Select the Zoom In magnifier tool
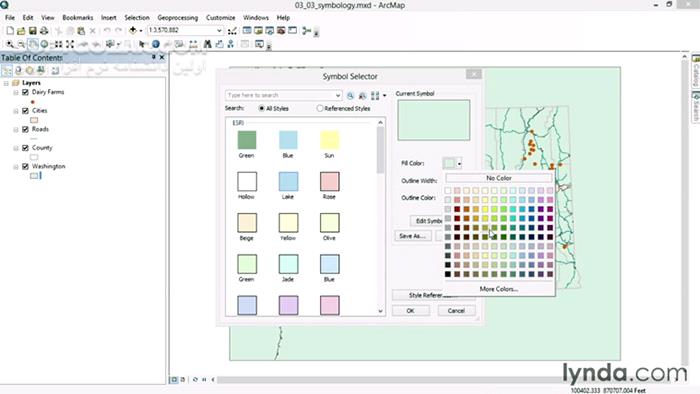The height and width of the screenshot is (394, 700). click(9, 44)
